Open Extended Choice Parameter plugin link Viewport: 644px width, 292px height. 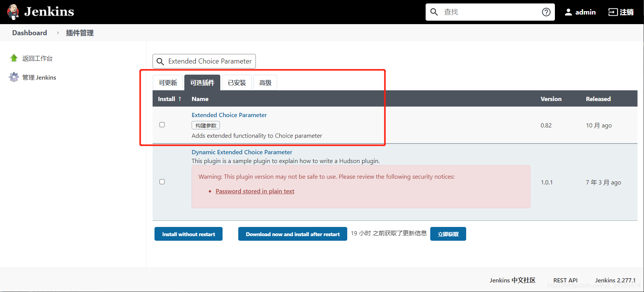coord(229,115)
